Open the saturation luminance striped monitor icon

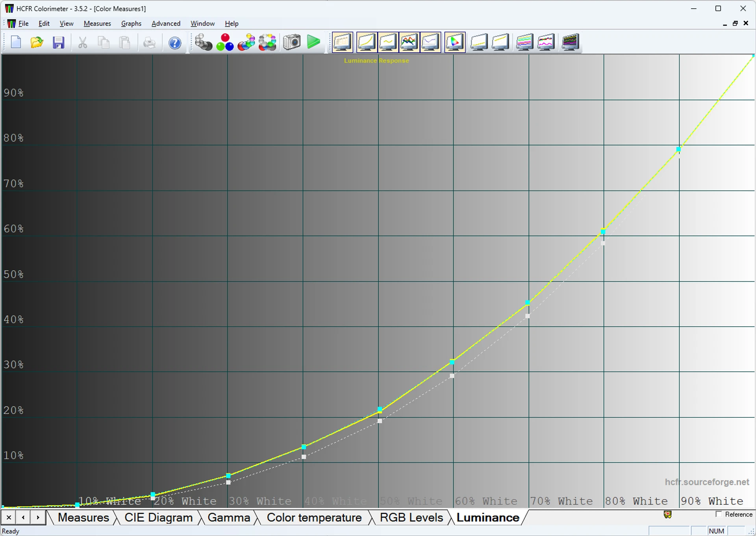pos(525,42)
